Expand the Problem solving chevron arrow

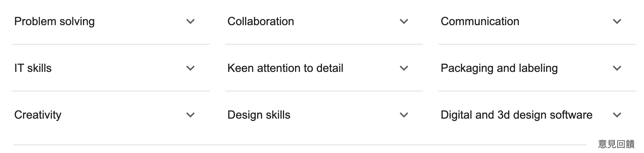pyautogui.click(x=190, y=22)
